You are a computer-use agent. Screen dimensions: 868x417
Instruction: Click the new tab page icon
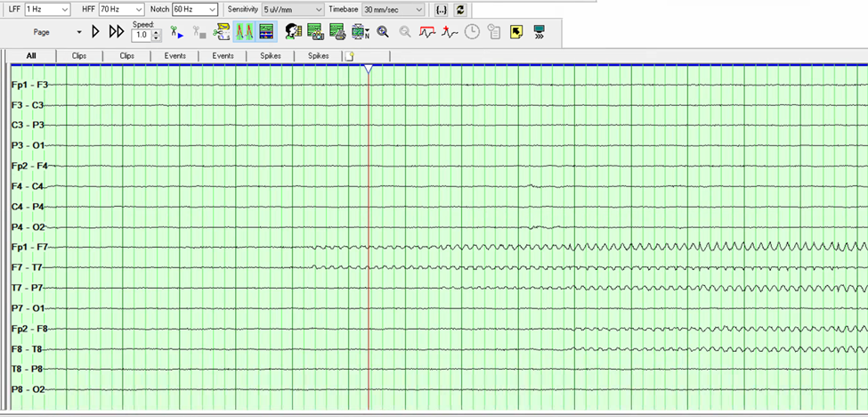point(349,56)
